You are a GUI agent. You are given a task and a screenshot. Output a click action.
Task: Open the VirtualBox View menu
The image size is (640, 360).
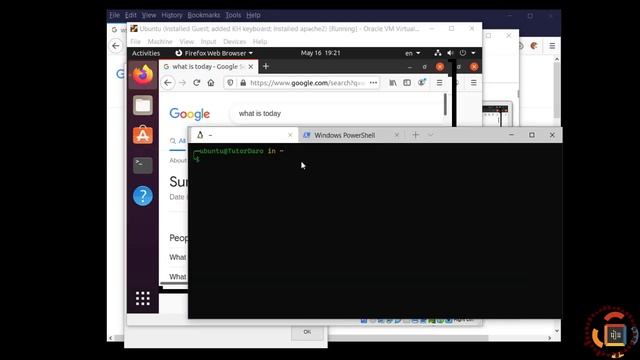(187, 42)
